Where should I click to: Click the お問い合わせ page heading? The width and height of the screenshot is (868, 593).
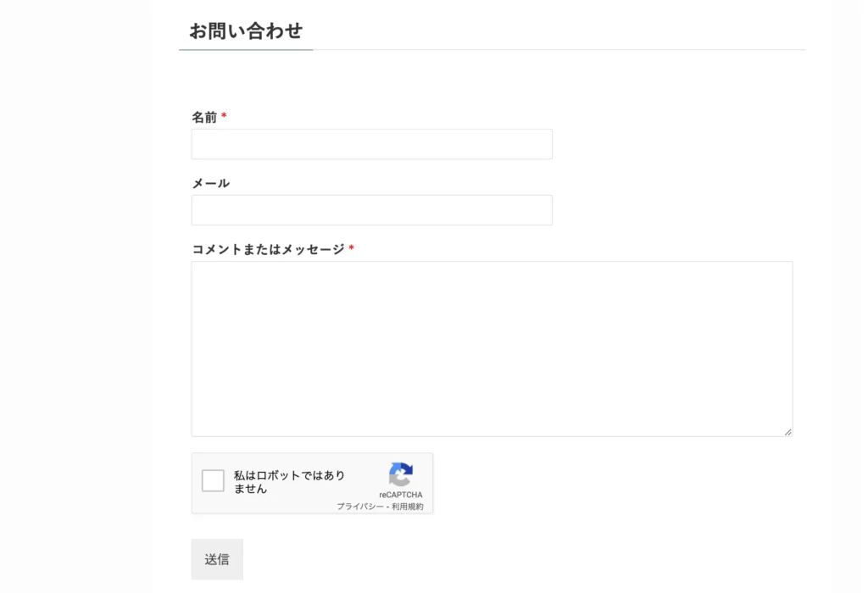point(246,31)
